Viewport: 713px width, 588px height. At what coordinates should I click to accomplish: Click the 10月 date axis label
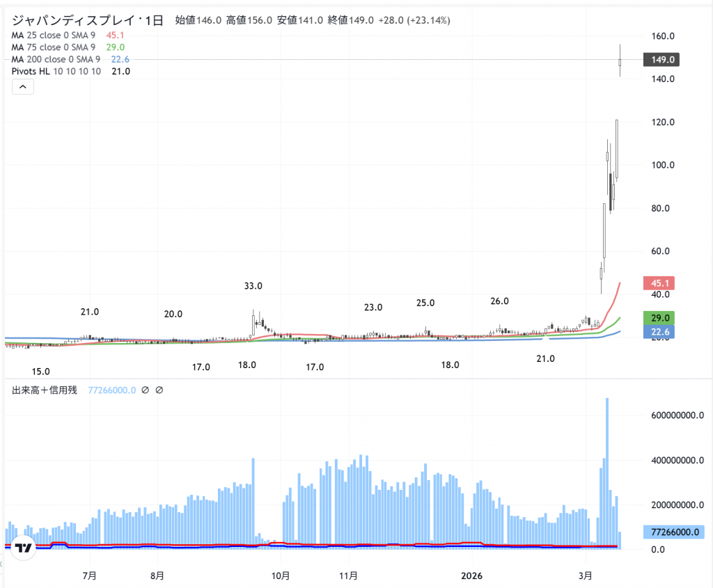tap(281, 575)
